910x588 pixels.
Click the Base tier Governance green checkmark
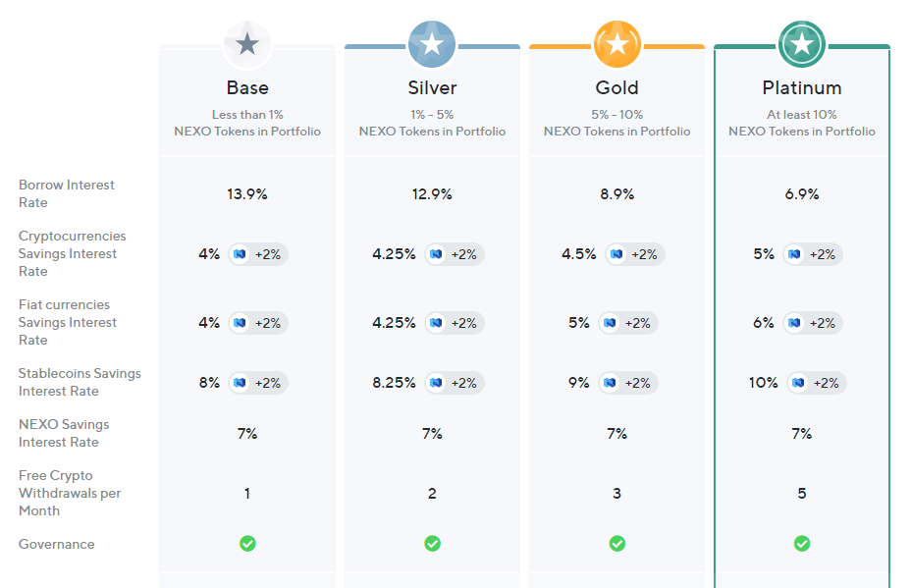247,543
